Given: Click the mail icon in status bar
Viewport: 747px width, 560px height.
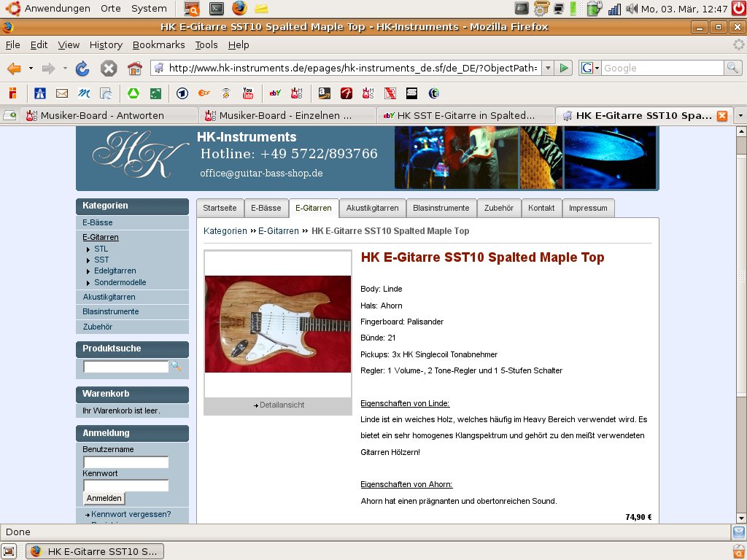Looking at the screenshot, I should 739,532.
